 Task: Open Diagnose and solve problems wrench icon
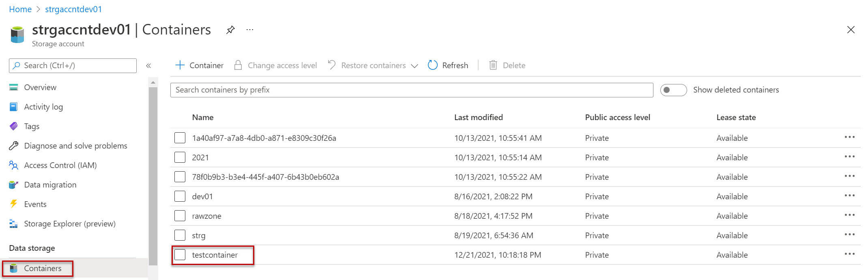14,146
